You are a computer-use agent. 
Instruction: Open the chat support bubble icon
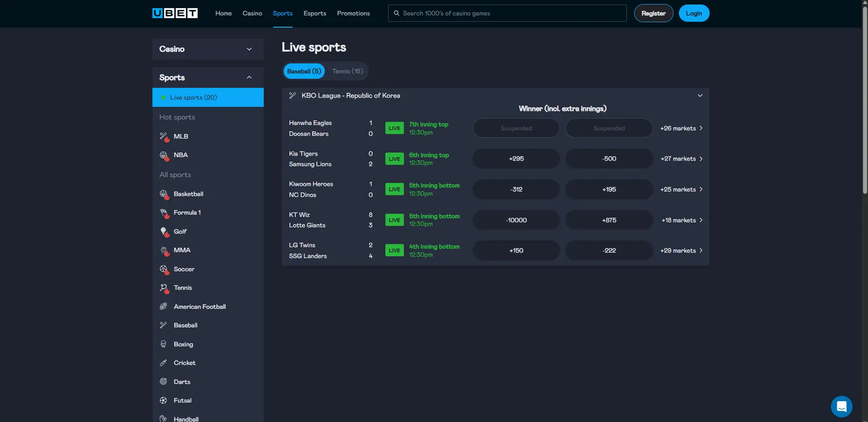(841, 406)
